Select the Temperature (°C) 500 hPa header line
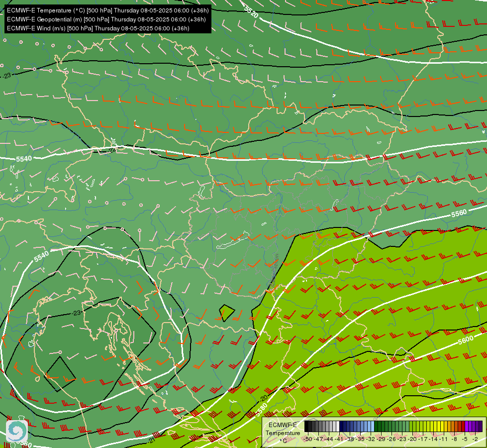487x448 pixels. click(x=107, y=10)
